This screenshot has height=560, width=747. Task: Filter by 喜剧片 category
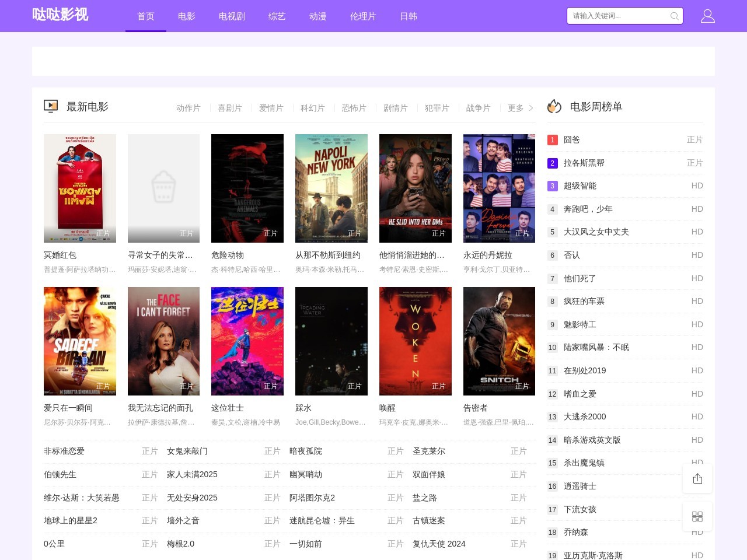[x=229, y=108]
